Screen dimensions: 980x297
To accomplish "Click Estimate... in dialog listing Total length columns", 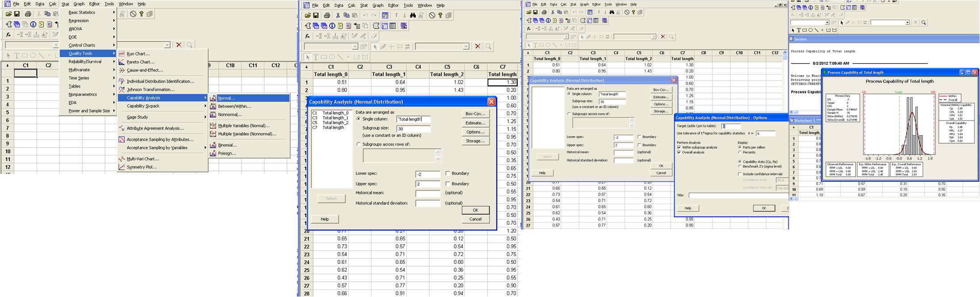I will coord(475,123).
